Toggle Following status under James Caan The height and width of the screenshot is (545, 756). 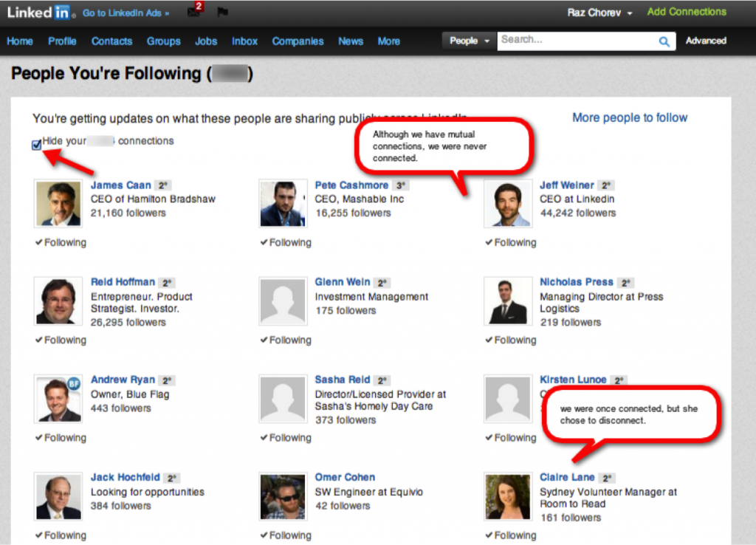(x=61, y=242)
